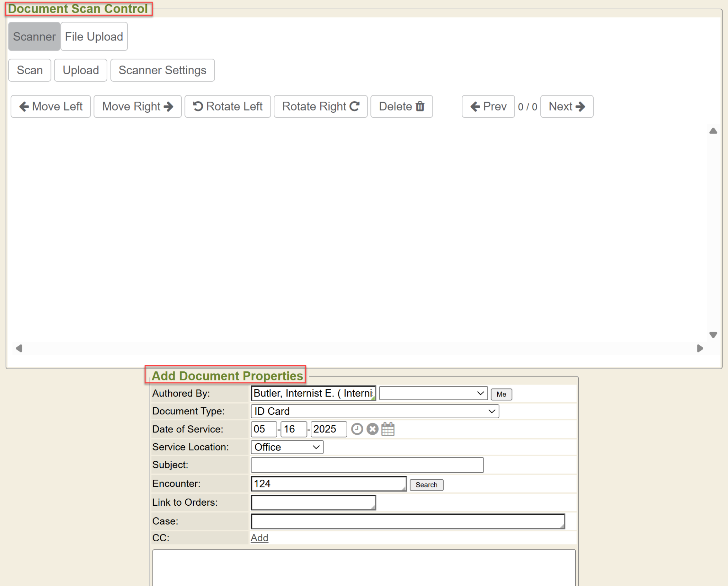Click Rotate Left button
The image size is (728, 586).
point(227,106)
